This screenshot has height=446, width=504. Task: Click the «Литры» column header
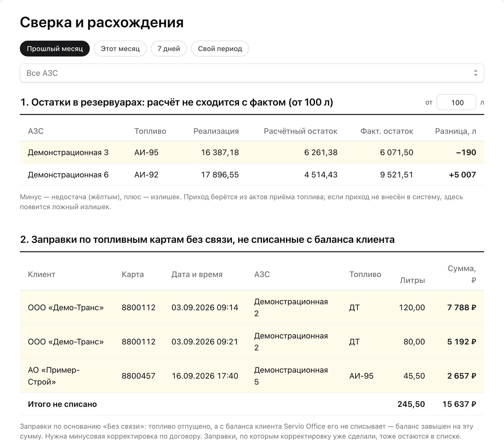(412, 280)
